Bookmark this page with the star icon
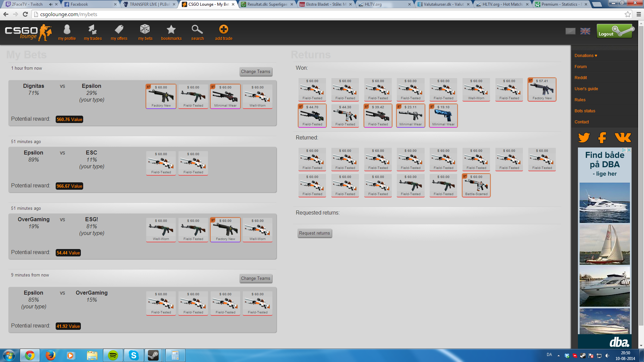This screenshot has width=644, height=362. pos(628,14)
